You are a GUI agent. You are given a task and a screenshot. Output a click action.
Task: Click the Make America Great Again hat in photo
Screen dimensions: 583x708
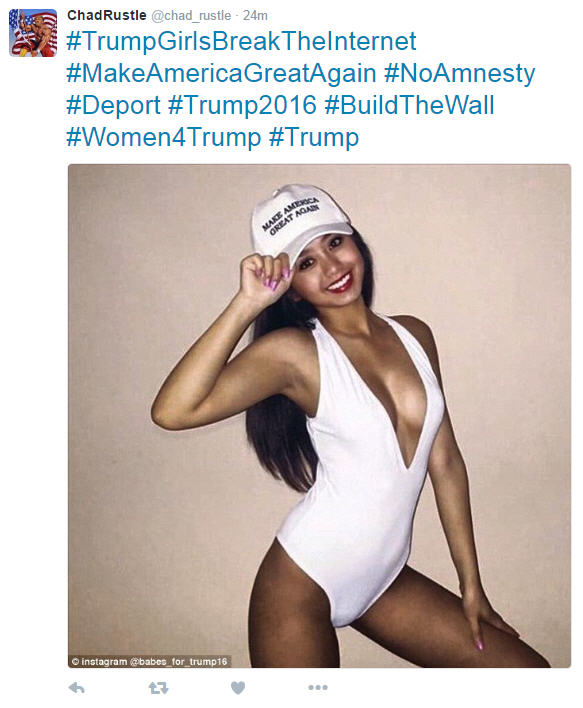[x=300, y=222]
